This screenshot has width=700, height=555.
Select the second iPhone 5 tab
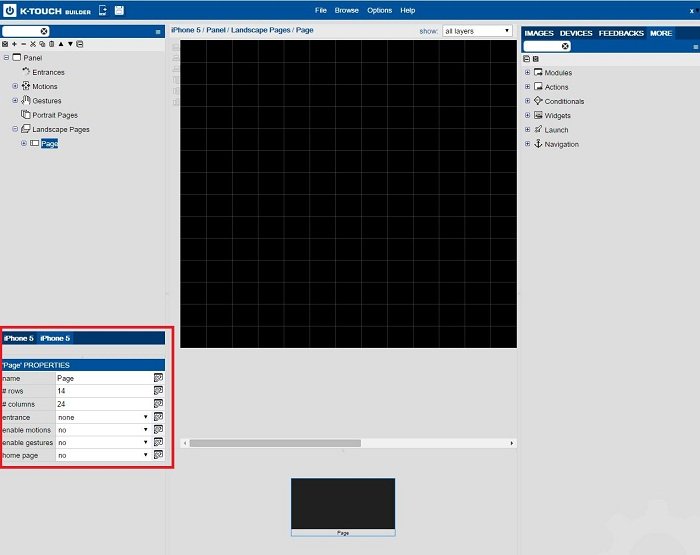[55, 338]
